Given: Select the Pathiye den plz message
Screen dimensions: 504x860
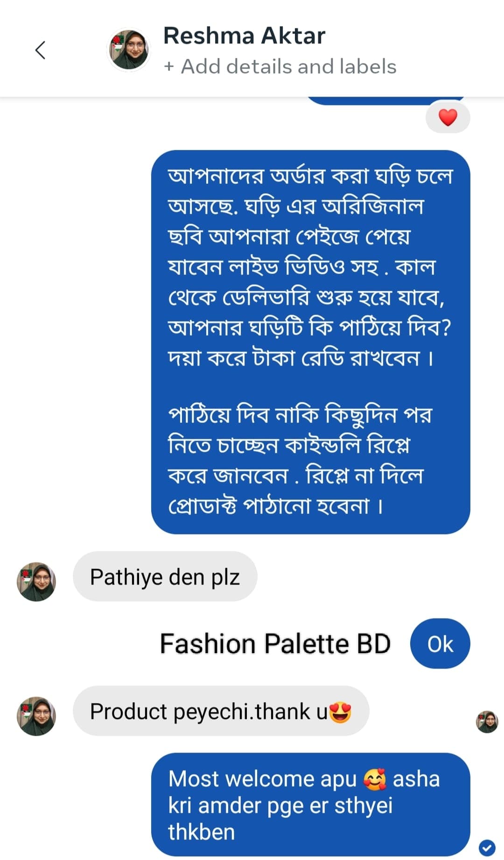Looking at the screenshot, I should [x=165, y=577].
